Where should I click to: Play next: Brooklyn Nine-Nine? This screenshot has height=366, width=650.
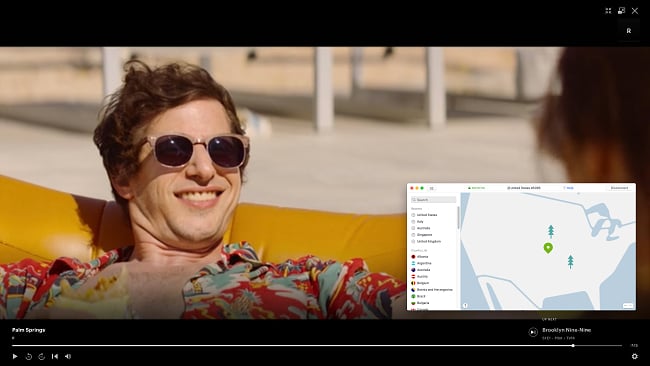pos(533,332)
